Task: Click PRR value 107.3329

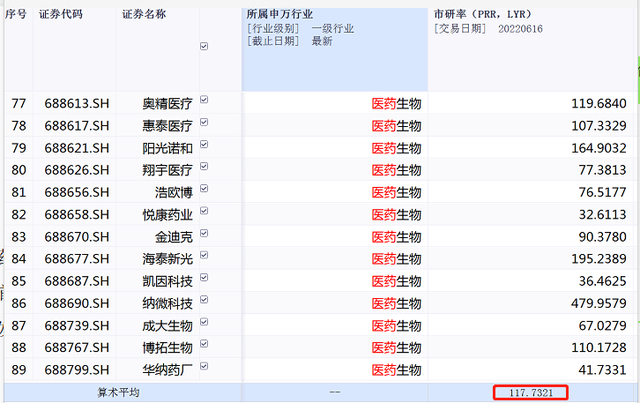Action: pos(599,126)
